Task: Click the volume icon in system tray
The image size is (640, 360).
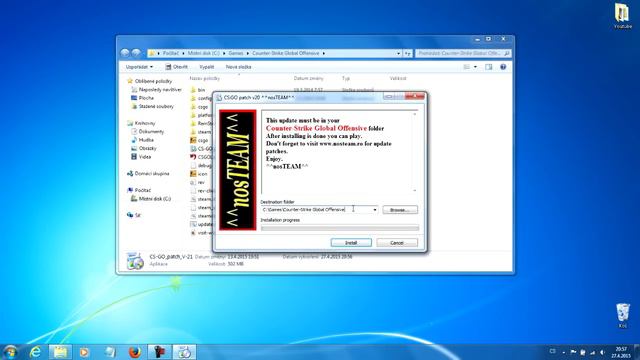Action: click(602, 352)
